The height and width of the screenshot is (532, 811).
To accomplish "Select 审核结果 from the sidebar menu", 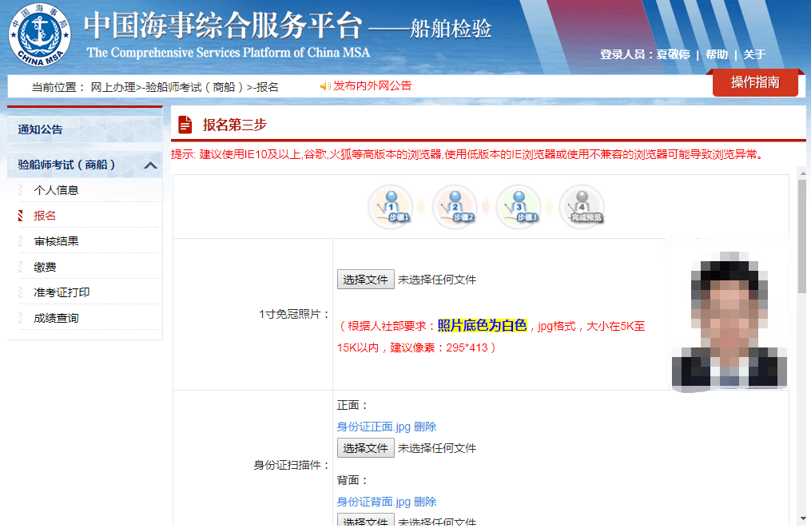I will tap(56, 241).
